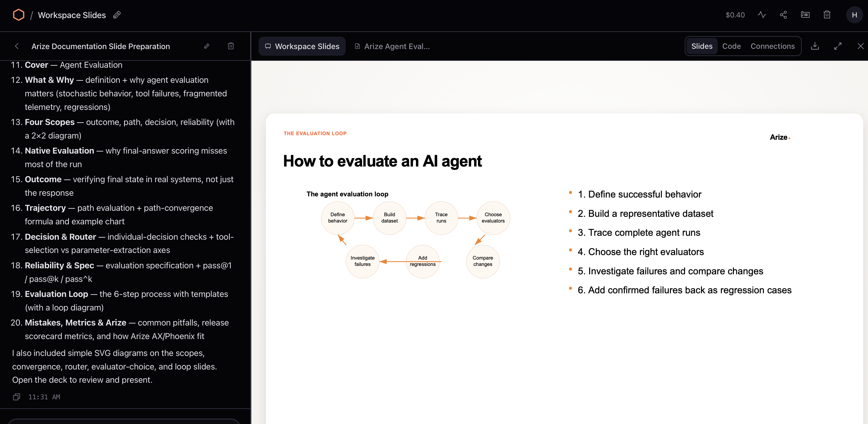Viewport: 868px width, 424px height.
Task: Click bullet 4. Choose the right evaluators
Action: [x=640, y=252]
